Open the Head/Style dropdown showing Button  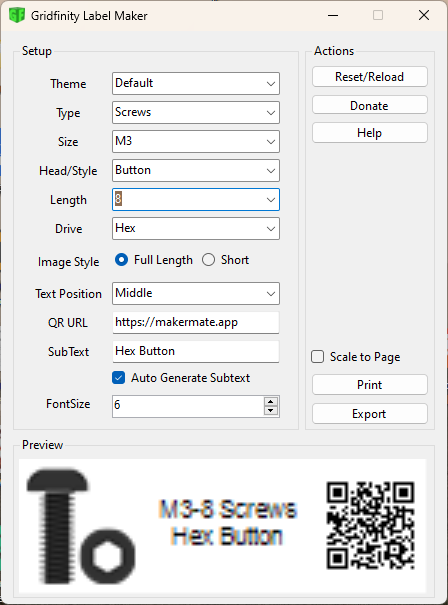[x=196, y=171]
